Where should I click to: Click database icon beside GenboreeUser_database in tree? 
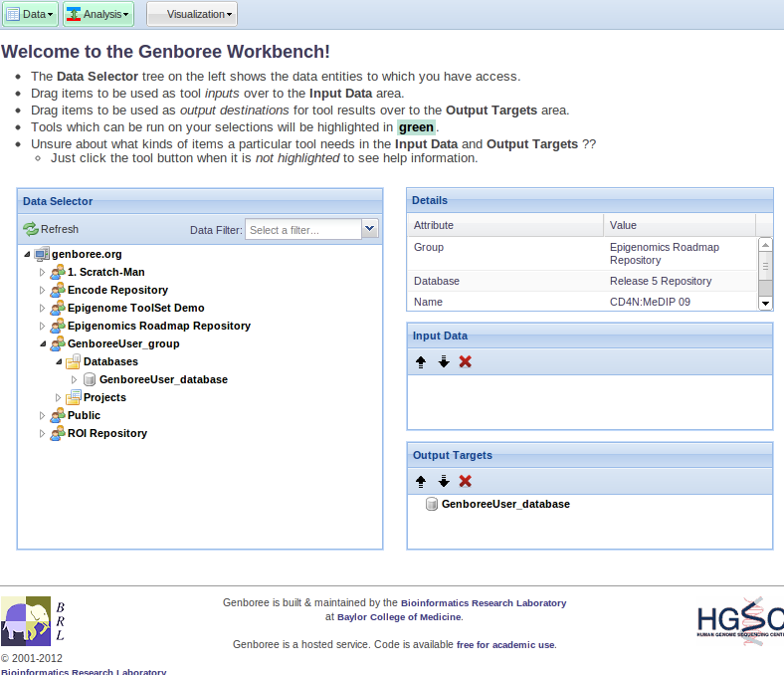(x=90, y=379)
